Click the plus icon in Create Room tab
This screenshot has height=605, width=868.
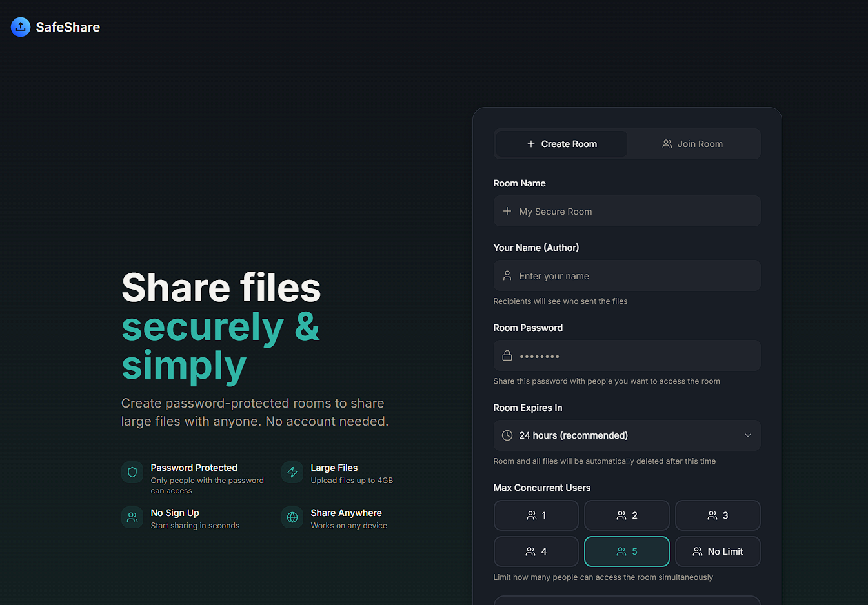click(531, 144)
